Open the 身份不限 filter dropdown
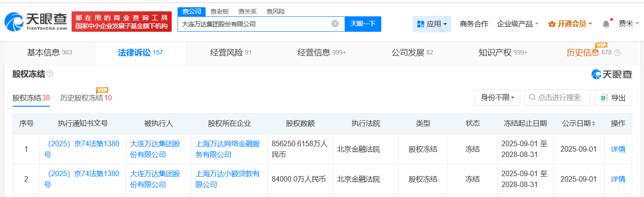Screen dimensions: 644x197 [497, 98]
